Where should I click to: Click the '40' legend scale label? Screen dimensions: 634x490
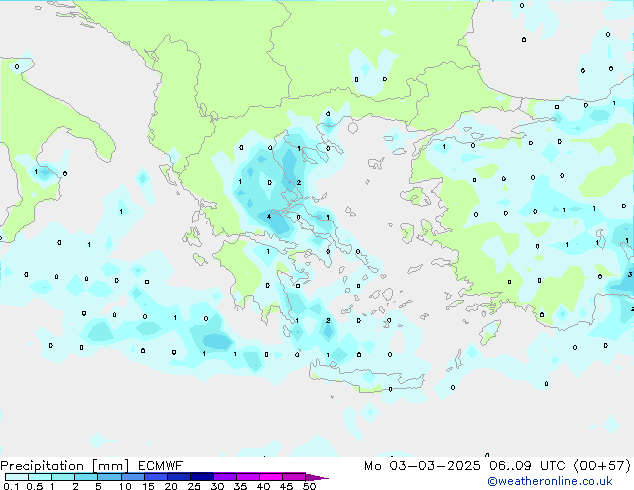point(263,486)
